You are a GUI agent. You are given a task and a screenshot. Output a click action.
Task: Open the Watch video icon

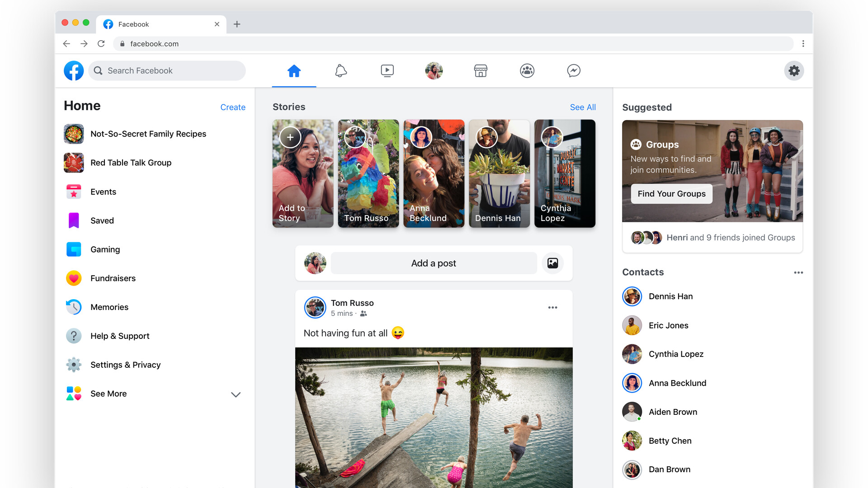tap(387, 71)
